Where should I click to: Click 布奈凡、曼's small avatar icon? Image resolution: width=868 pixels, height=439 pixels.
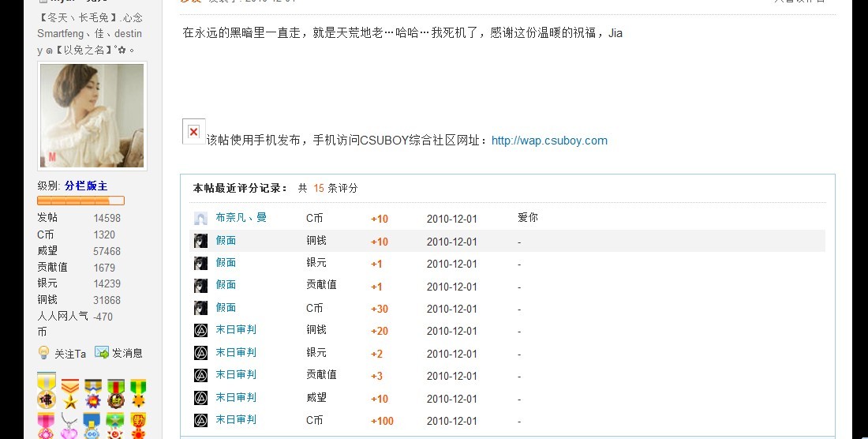(200, 219)
